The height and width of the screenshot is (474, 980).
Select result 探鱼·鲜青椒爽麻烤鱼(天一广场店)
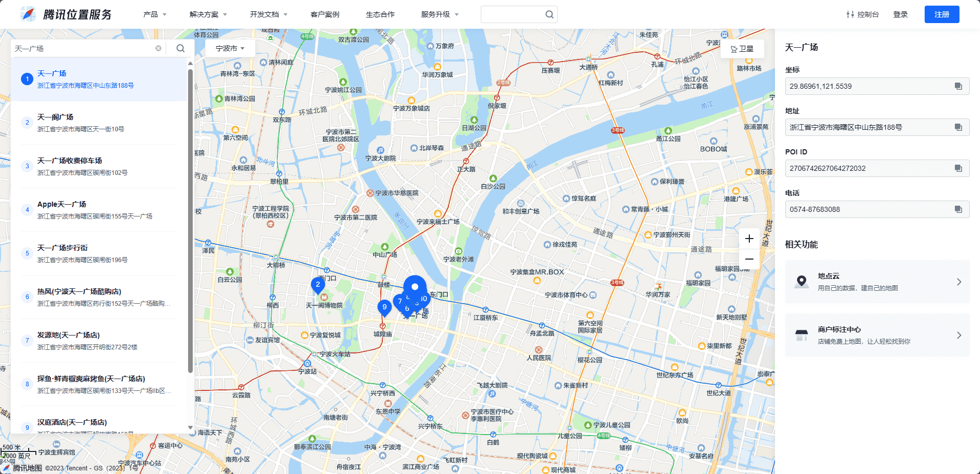(x=99, y=384)
